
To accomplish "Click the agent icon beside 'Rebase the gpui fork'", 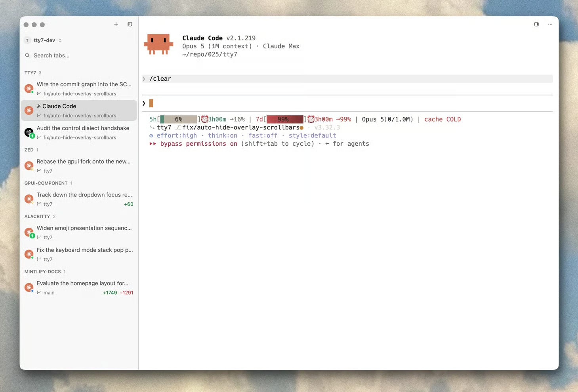I will (x=29, y=166).
